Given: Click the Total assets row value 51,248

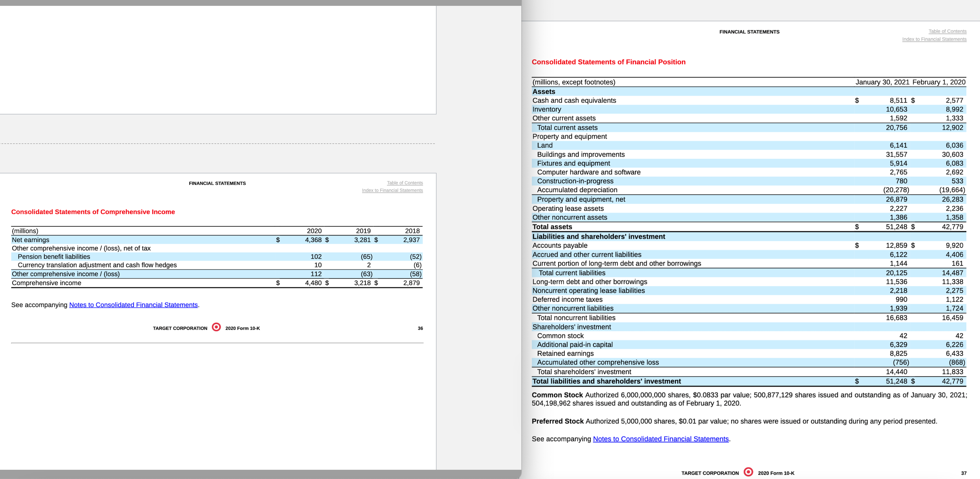Looking at the screenshot, I should click(897, 227).
